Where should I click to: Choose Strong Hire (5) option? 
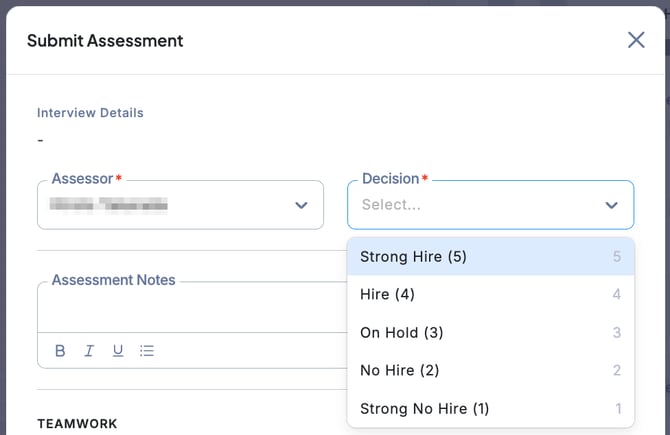(413, 256)
